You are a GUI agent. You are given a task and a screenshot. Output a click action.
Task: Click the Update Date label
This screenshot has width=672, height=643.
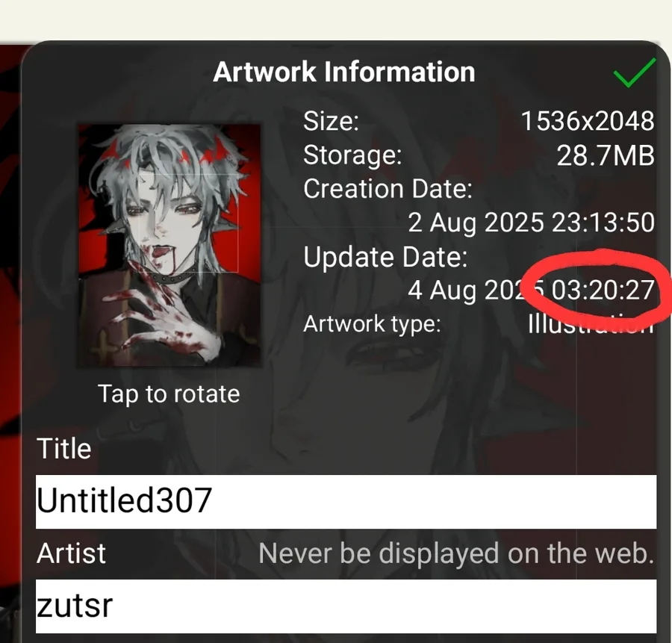pos(385,257)
